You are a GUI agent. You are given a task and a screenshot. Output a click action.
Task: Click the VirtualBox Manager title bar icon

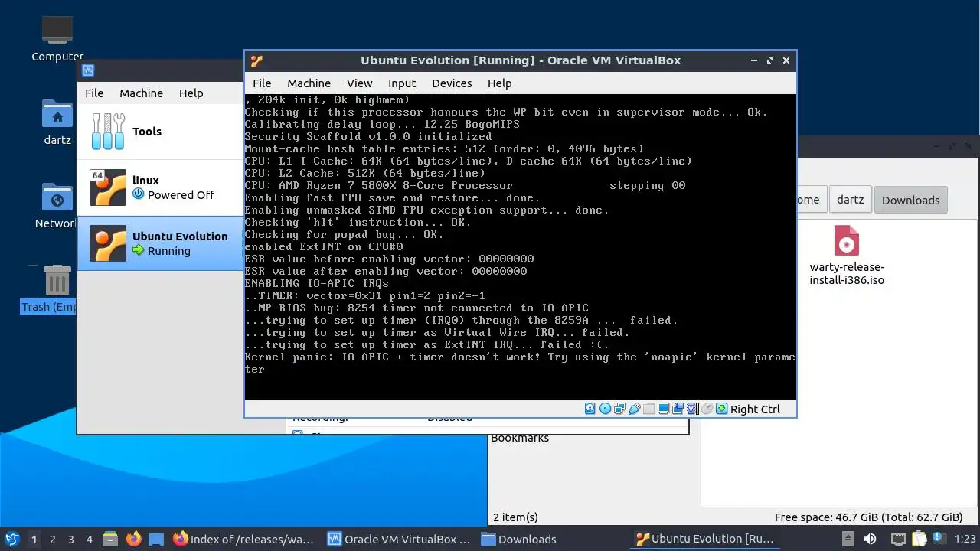pyautogui.click(x=88, y=70)
